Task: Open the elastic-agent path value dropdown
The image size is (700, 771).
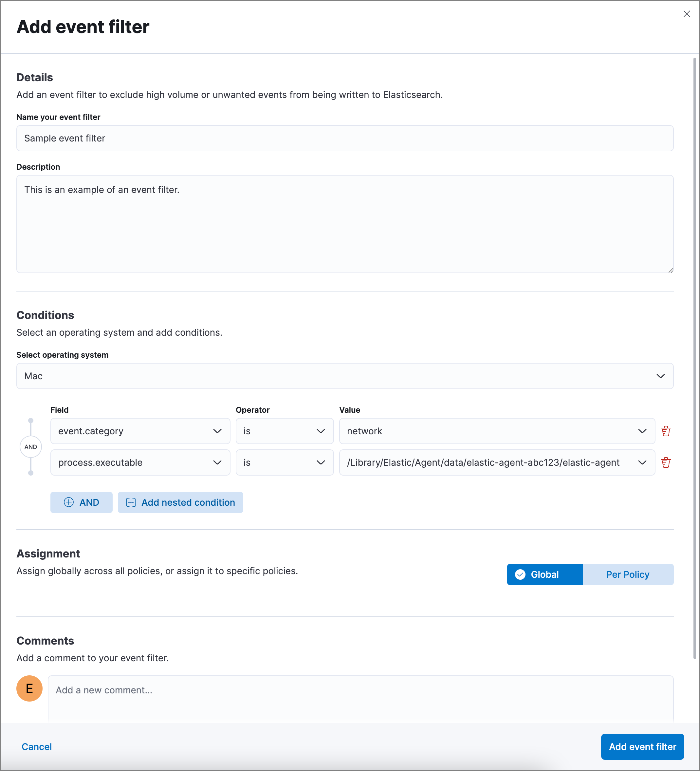Action: click(497, 462)
